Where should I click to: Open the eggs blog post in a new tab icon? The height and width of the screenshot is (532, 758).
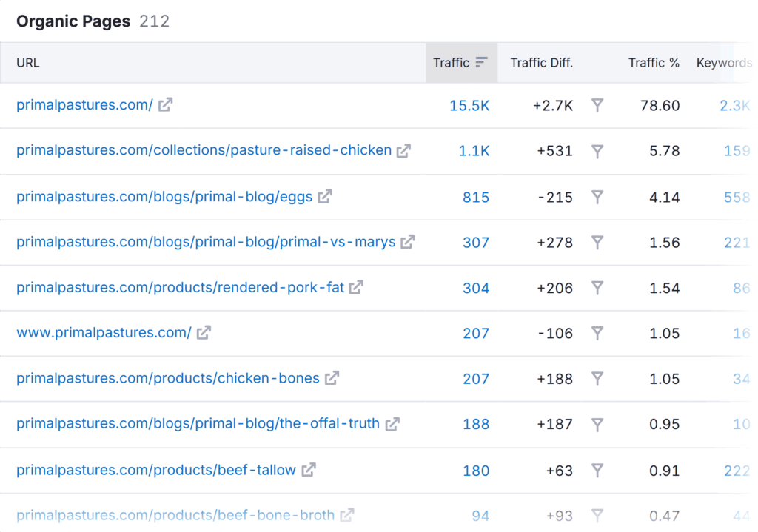pyautogui.click(x=323, y=196)
